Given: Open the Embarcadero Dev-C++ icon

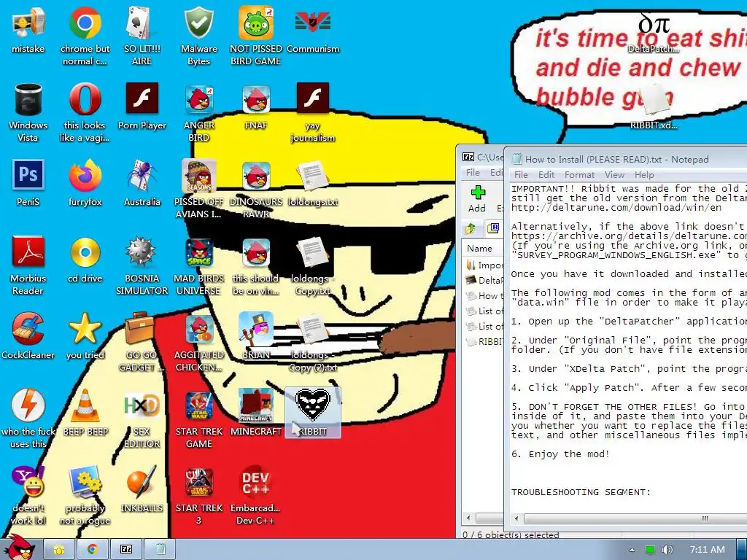Looking at the screenshot, I should pyautogui.click(x=256, y=496).
